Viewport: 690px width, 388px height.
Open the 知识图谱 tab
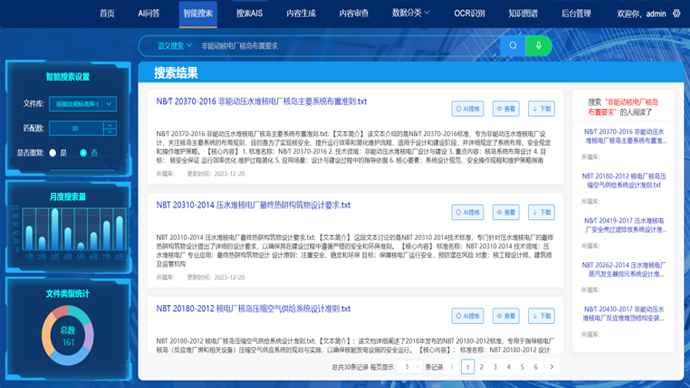coord(523,14)
